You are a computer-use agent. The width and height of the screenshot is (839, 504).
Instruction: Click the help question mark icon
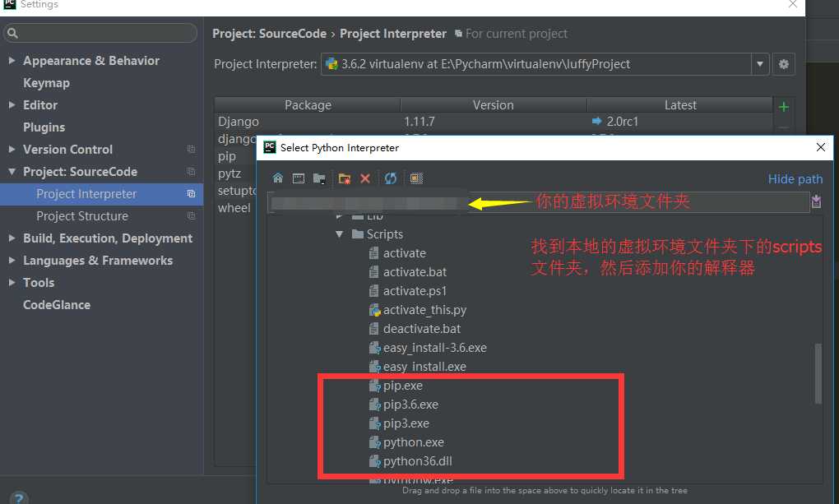(18, 497)
